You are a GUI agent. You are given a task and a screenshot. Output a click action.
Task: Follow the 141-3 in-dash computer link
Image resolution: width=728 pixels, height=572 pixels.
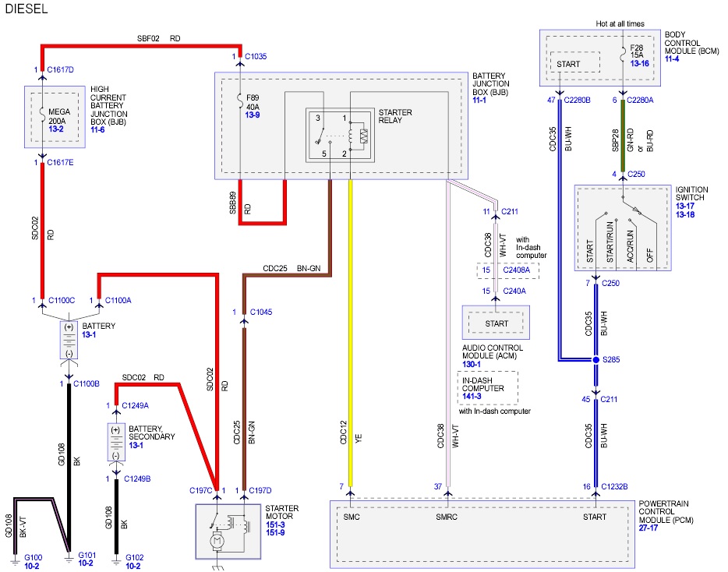click(x=471, y=397)
